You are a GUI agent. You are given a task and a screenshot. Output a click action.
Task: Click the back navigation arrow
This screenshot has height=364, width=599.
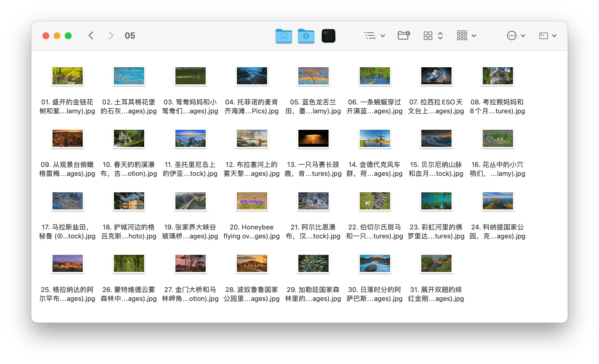tap(91, 36)
